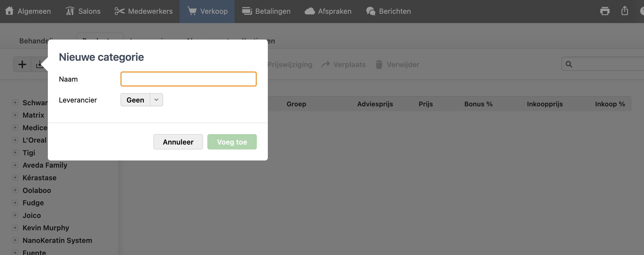
Task: Expand the Kérastase tree node
Action: (15, 178)
